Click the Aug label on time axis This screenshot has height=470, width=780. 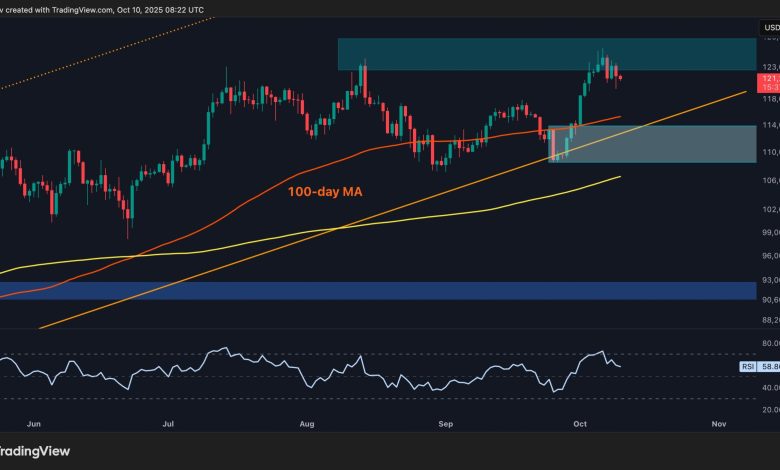pyautogui.click(x=306, y=425)
